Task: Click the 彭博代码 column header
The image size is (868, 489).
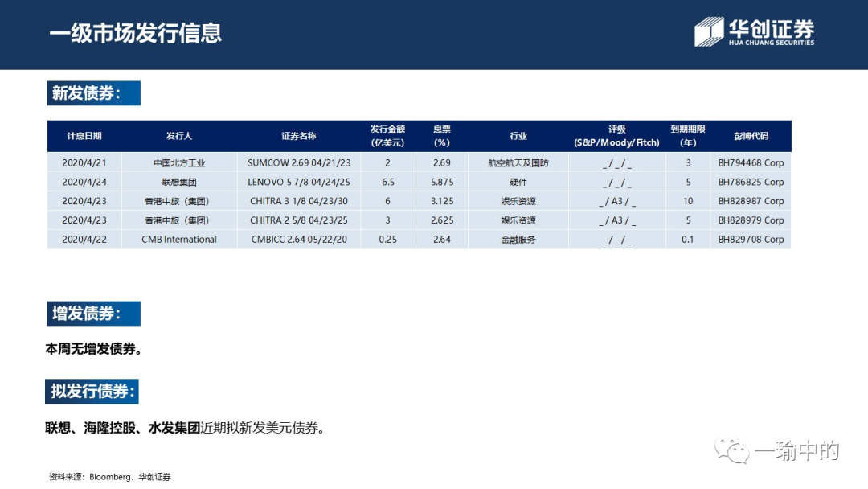Action: coord(751,136)
